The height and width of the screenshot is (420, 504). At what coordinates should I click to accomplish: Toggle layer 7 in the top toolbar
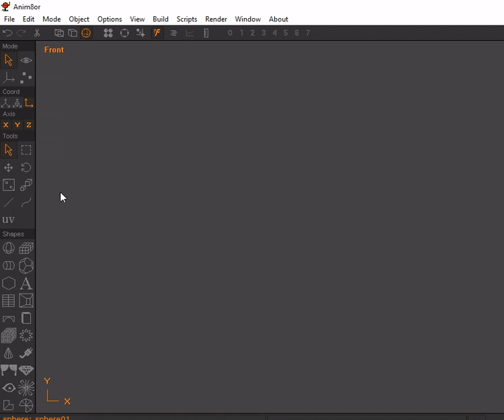(x=308, y=33)
